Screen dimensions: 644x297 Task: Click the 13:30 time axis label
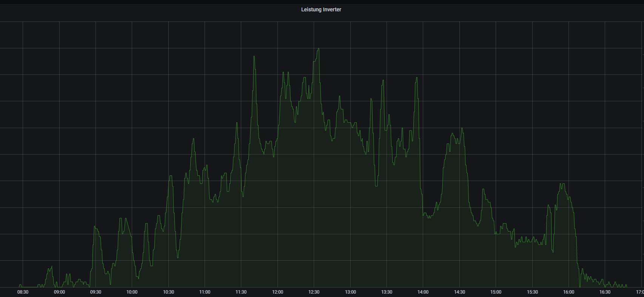tap(387, 292)
